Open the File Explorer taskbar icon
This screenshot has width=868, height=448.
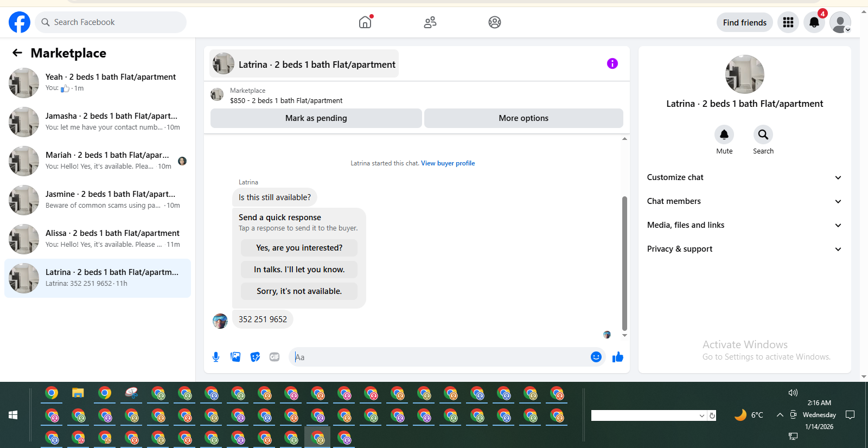click(x=78, y=393)
